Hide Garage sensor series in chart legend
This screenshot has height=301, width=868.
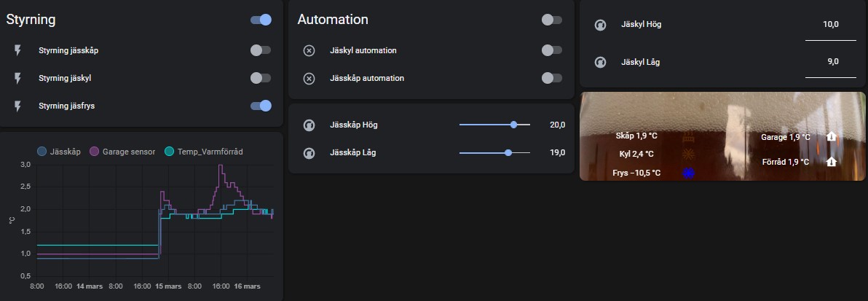pyautogui.click(x=122, y=152)
